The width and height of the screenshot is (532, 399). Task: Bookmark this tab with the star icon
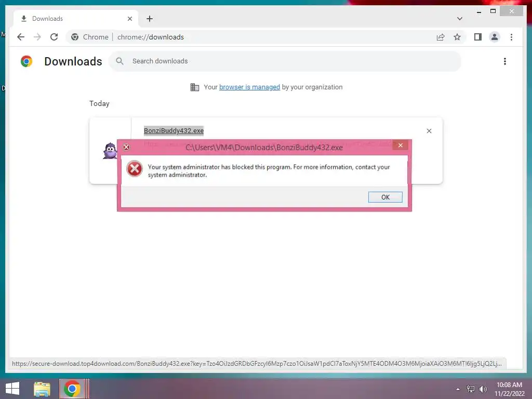pos(457,37)
